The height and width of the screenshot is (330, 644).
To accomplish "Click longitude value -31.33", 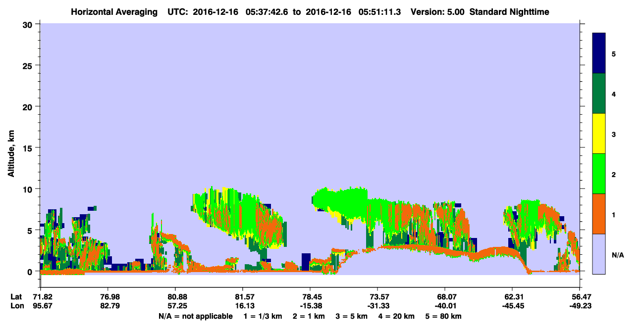I will 377,306.
